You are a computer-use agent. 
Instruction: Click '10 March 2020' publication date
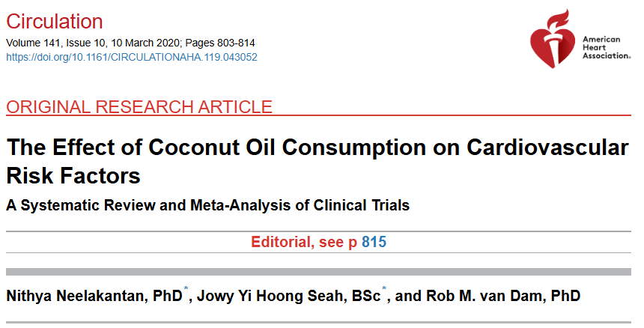[x=147, y=43]
